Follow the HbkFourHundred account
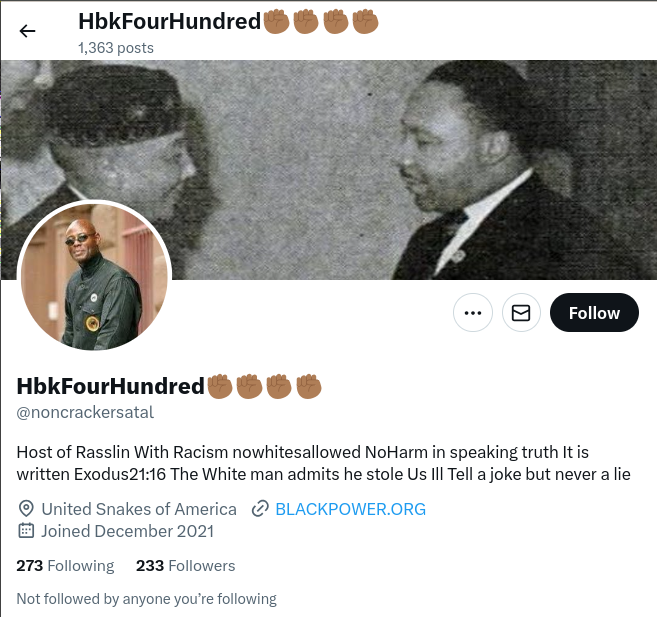657x617 pixels. (x=594, y=313)
